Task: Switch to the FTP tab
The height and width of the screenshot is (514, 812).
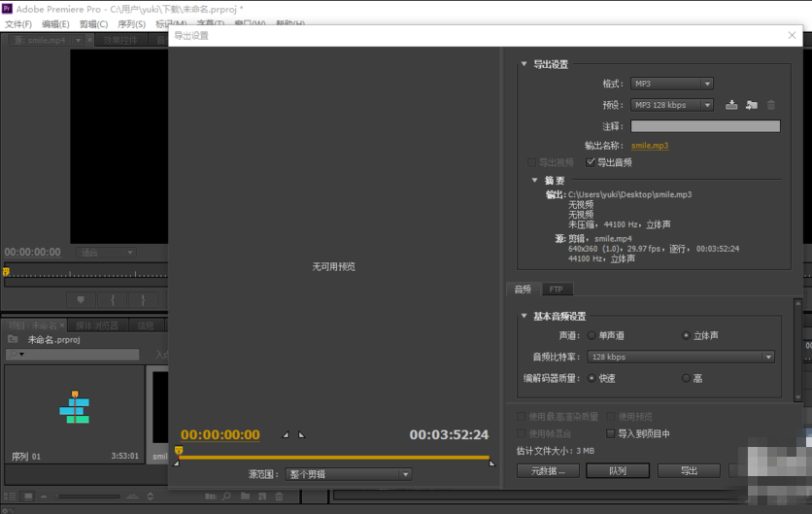Action: 556,290
